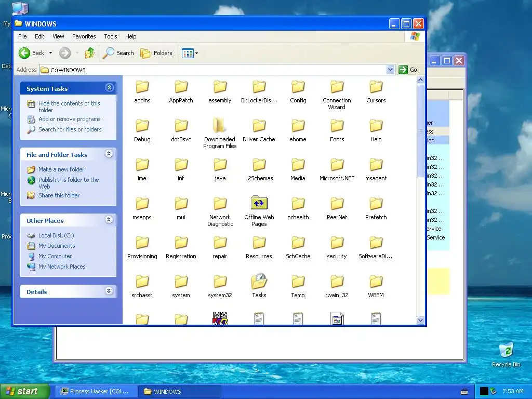Screen dimensions: 532x399
Task: Collapse the File and Folder Tasks panel
Action: 109,154
